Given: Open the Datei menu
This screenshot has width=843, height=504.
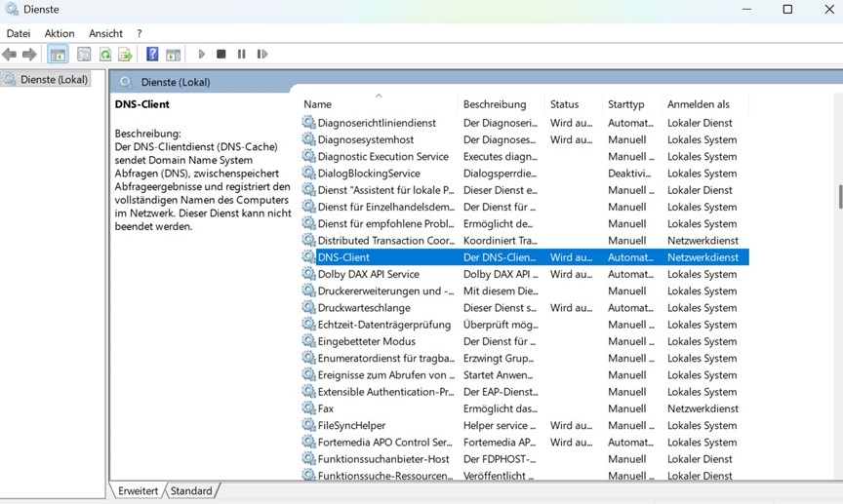Looking at the screenshot, I should 19,33.
